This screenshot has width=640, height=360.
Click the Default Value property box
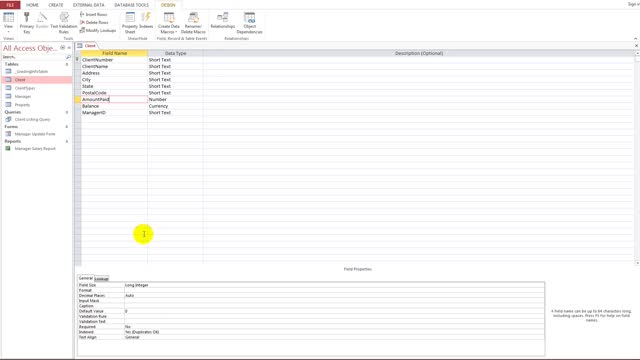tap(334, 311)
